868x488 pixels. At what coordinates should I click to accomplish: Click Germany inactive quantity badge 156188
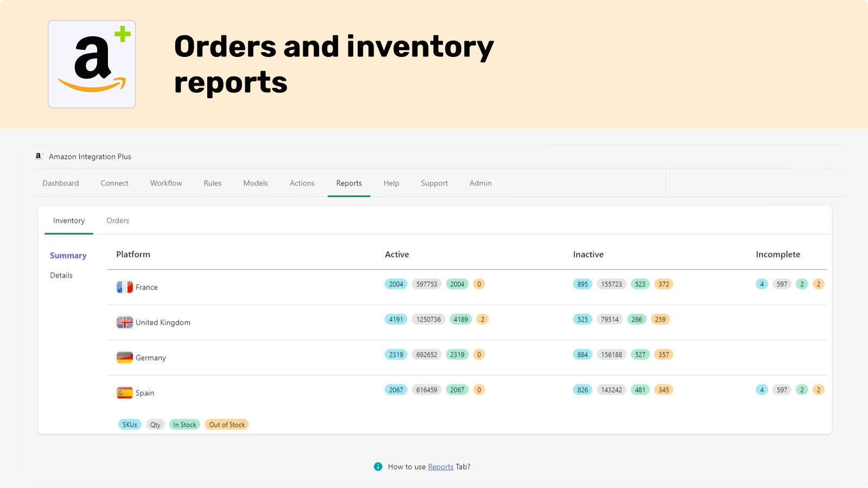coord(611,355)
